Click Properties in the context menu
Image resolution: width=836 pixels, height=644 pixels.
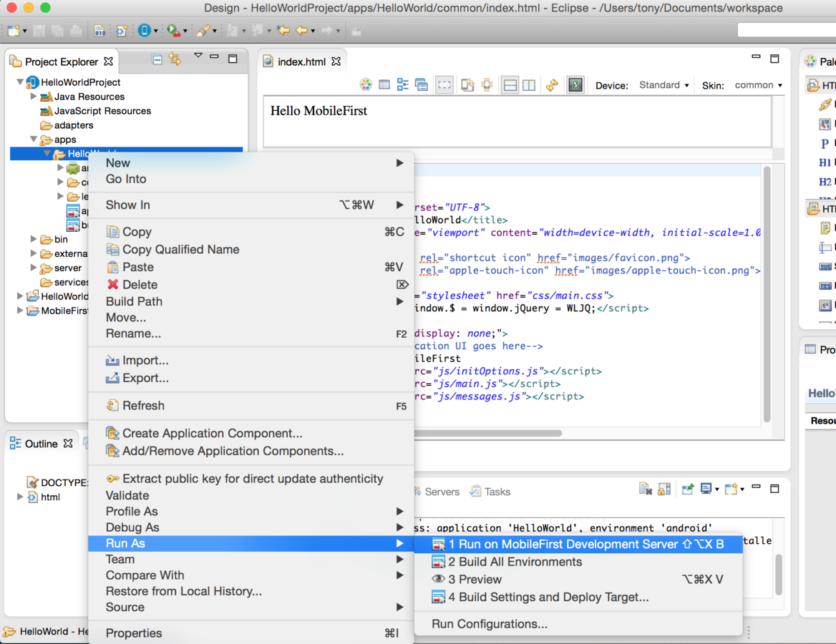251,633
